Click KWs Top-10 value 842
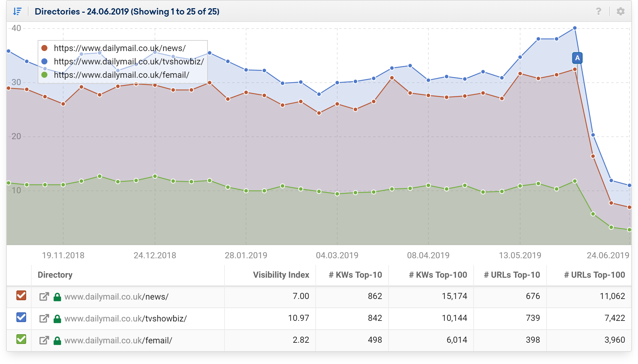 point(375,318)
